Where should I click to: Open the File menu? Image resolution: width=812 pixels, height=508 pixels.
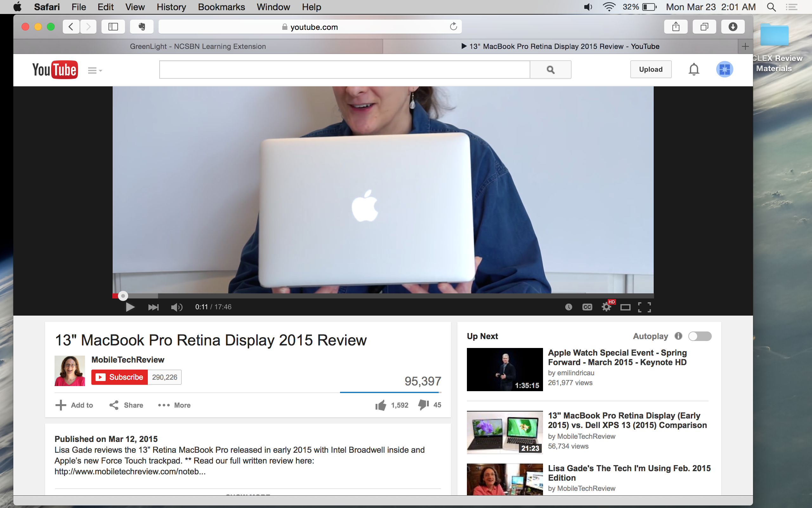coord(79,7)
